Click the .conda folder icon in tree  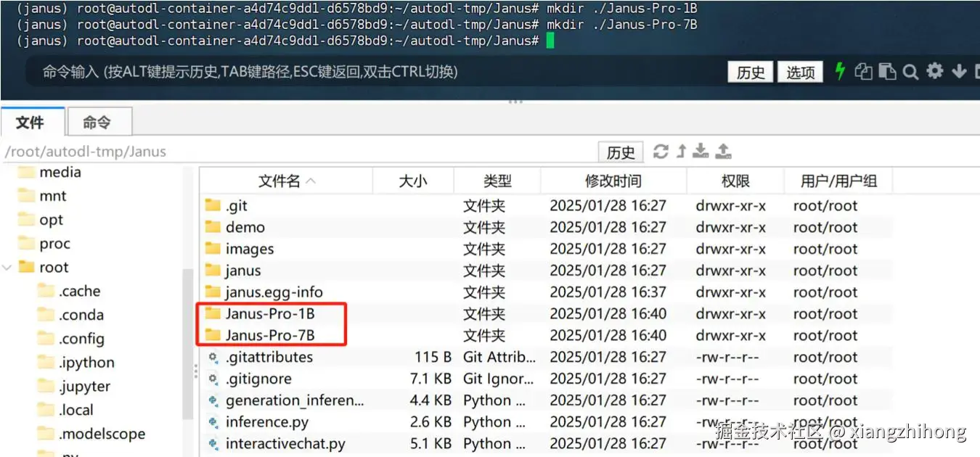click(x=46, y=315)
